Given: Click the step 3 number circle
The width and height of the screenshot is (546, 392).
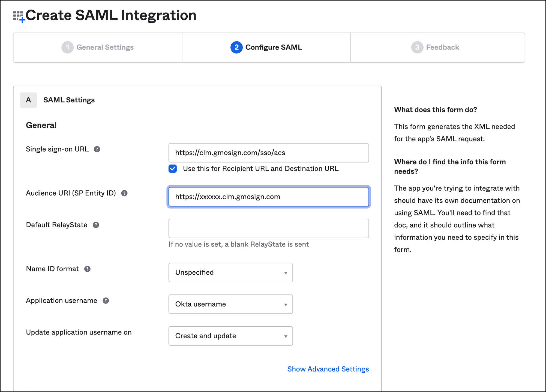Looking at the screenshot, I should pyautogui.click(x=417, y=47).
